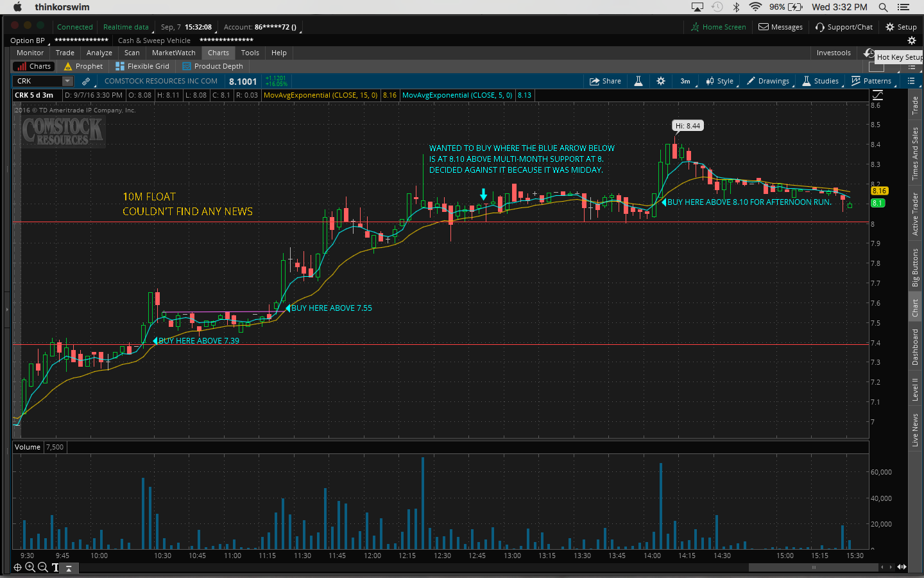Open the gear icon under Setup
Viewport: 924px width, 578px height.
(x=911, y=40)
